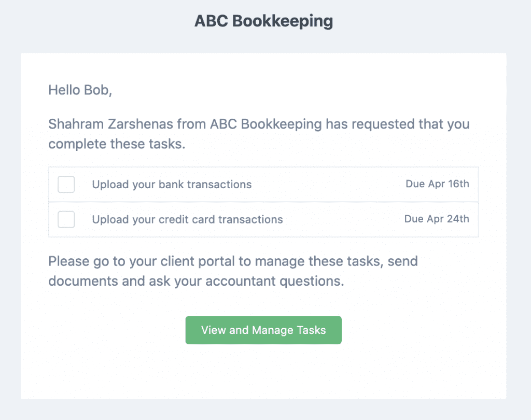531x420 pixels.
Task: Check the bank transactions task checkbox
Action: [x=66, y=185]
